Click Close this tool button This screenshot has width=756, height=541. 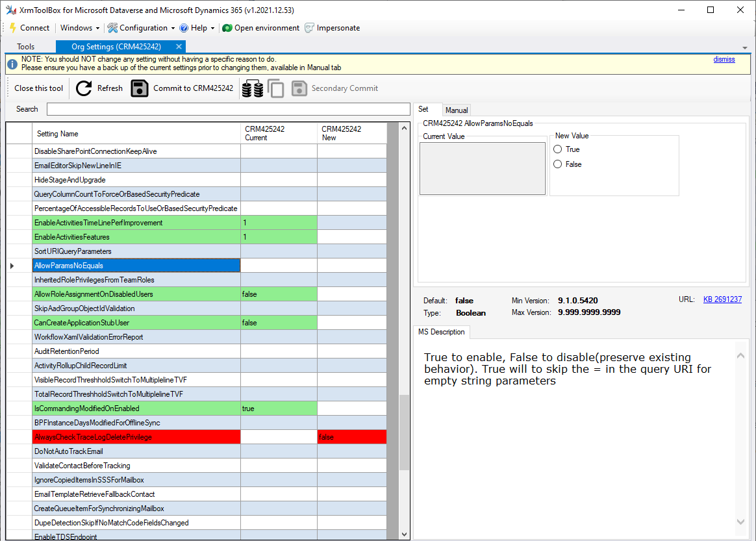pyautogui.click(x=38, y=88)
